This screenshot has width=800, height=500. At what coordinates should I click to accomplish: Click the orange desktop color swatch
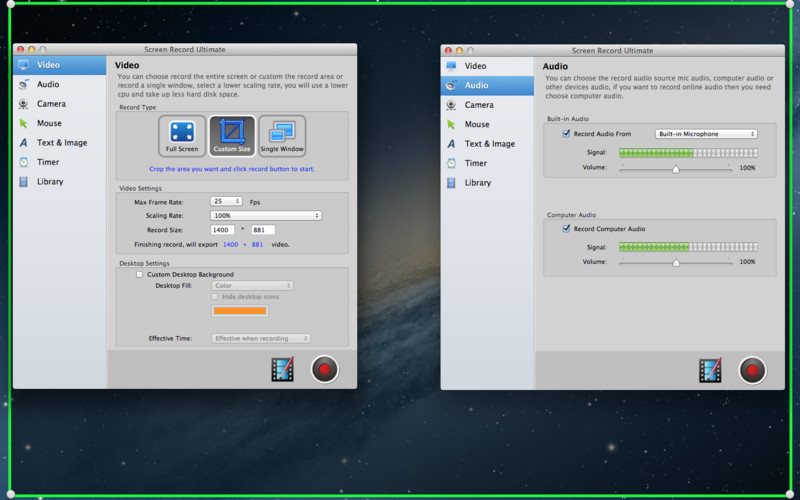point(240,311)
